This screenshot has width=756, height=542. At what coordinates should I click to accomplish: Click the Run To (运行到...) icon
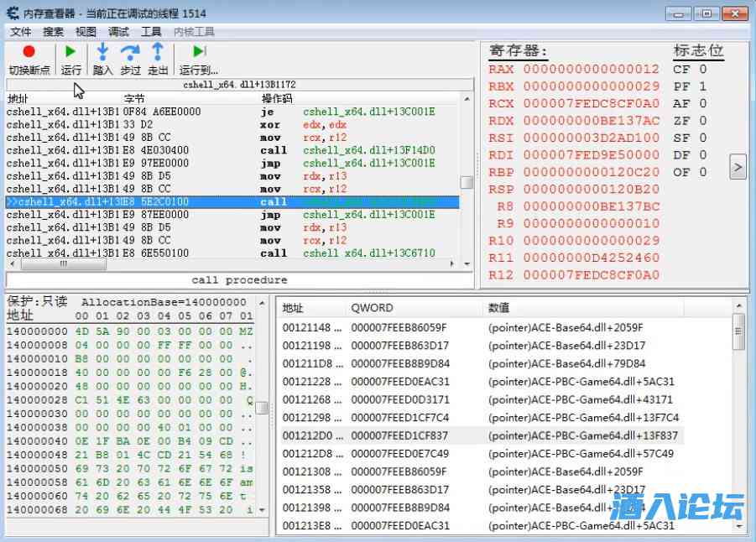point(199,52)
